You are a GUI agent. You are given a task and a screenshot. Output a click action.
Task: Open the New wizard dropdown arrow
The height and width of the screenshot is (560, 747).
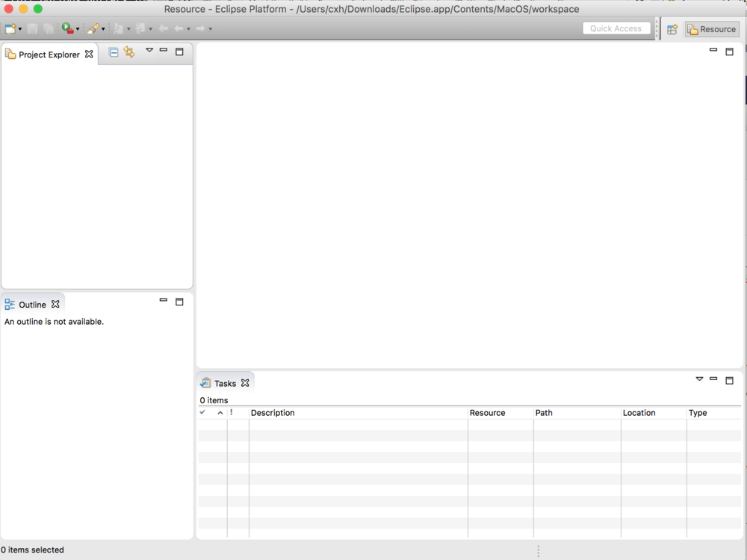click(20, 28)
